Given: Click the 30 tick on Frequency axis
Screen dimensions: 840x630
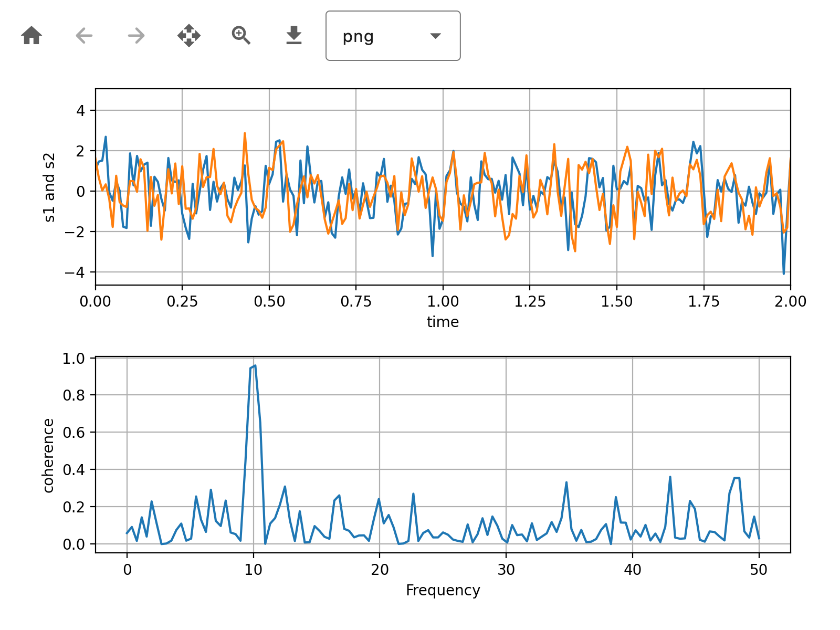Looking at the screenshot, I should coord(506,570).
